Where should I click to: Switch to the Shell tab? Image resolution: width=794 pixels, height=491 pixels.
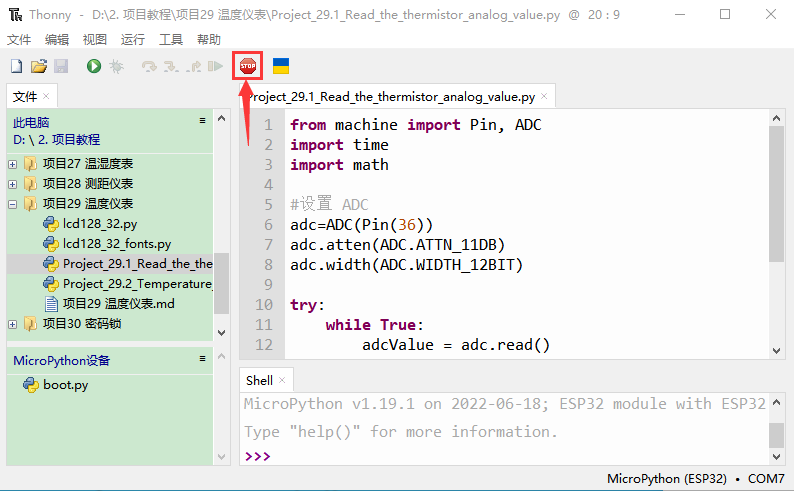(x=259, y=380)
